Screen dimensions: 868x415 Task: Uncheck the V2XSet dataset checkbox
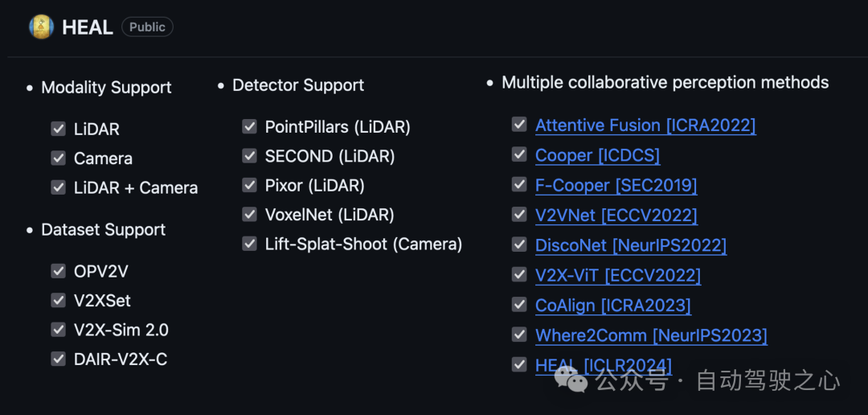point(58,300)
